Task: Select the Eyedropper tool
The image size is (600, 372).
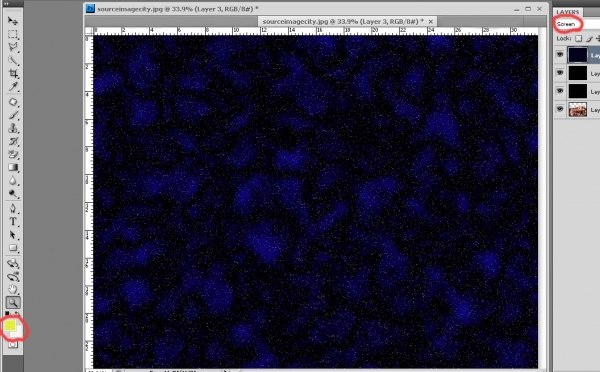Action: 13,87
